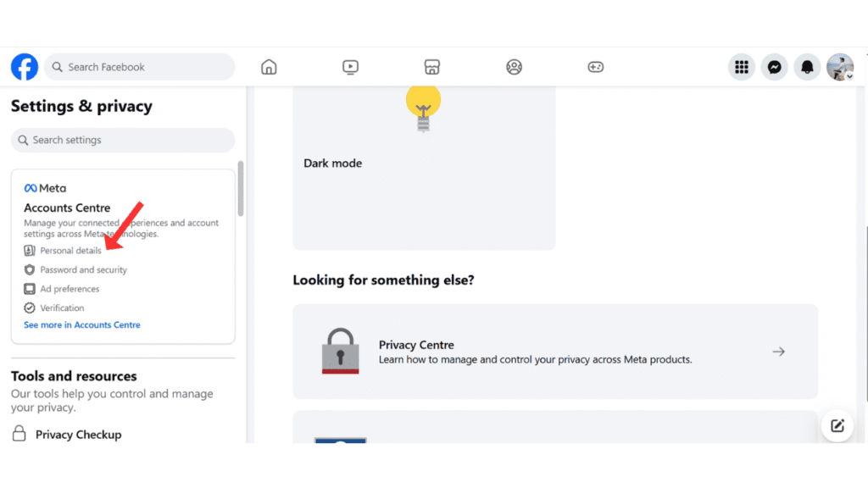
Task: Open See more in Accounts Centre
Action: click(81, 324)
